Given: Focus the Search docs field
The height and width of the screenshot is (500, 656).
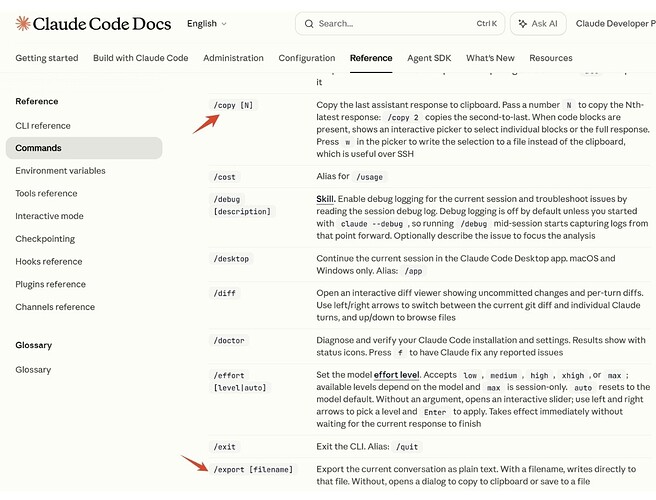Looking at the screenshot, I should pos(400,24).
